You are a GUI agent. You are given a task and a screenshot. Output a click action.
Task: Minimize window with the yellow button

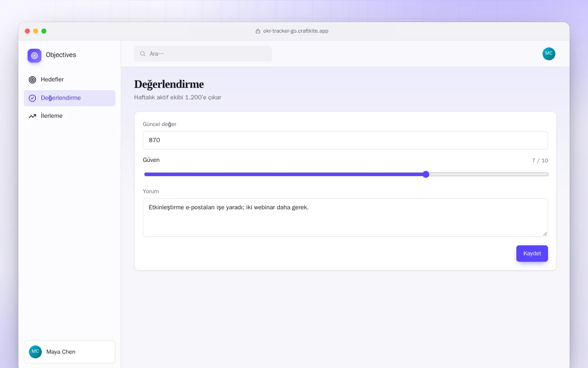pyautogui.click(x=36, y=31)
